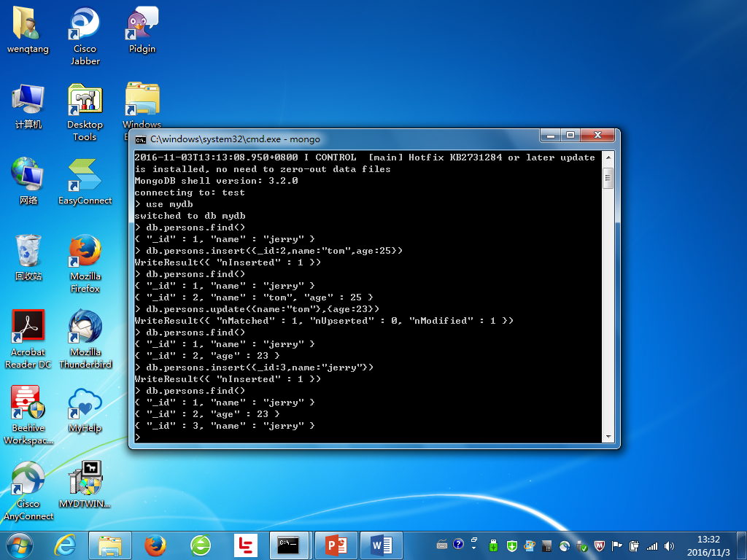Click the row with "age" : 25

[254, 297]
